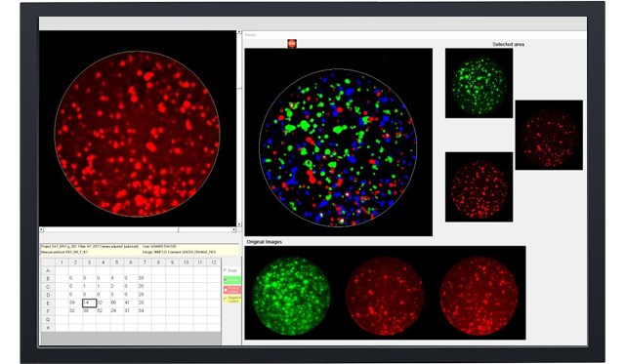Click the Original images label
Image resolution: width=625 pixels, height=364 pixels.
(x=265, y=242)
